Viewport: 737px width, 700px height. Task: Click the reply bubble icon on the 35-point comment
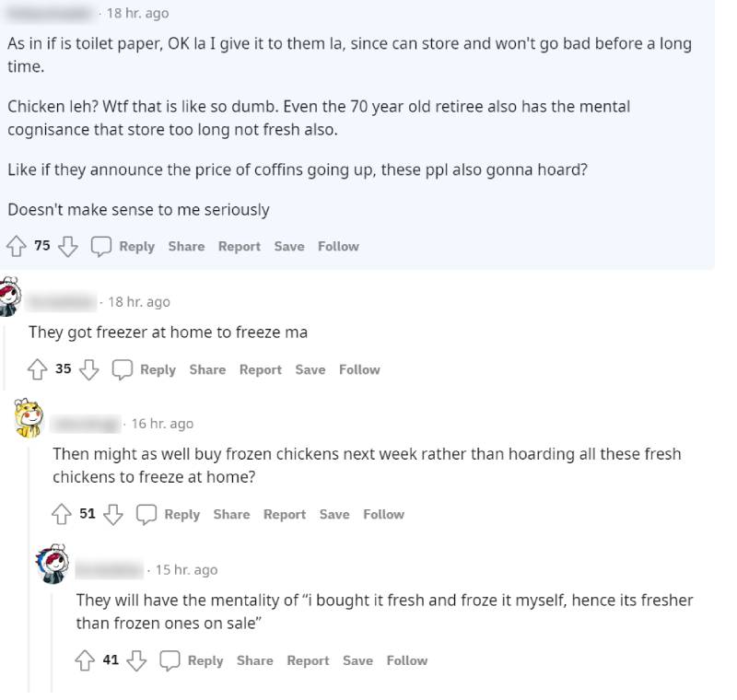coord(123,369)
